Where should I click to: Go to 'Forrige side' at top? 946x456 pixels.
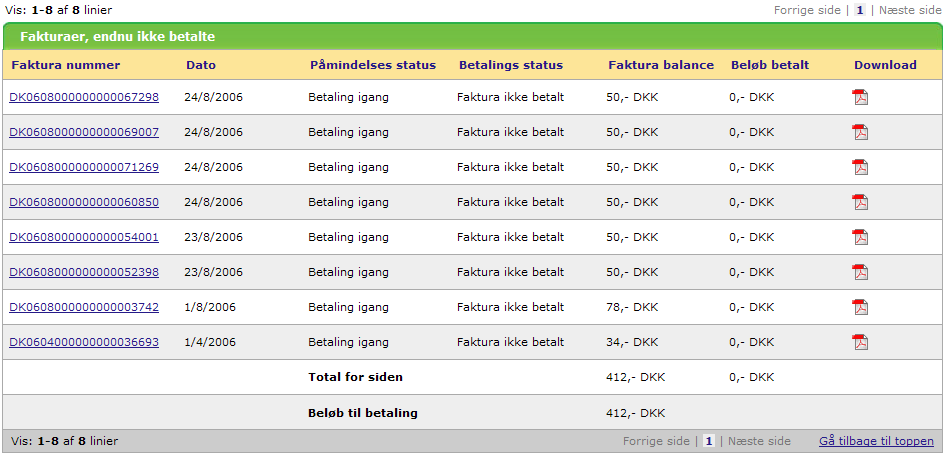coord(808,10)
